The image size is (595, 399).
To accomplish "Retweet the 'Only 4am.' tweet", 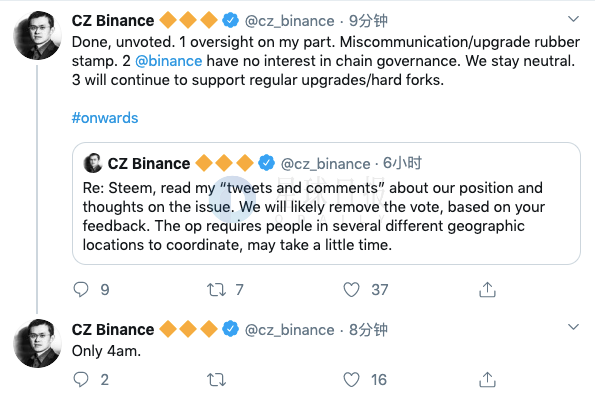I will click(216, 380).
